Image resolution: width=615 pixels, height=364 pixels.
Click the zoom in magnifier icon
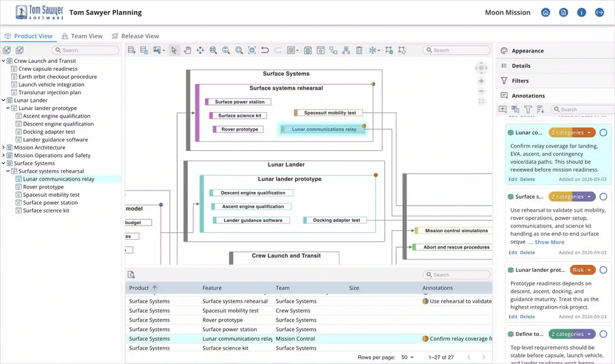213,50
